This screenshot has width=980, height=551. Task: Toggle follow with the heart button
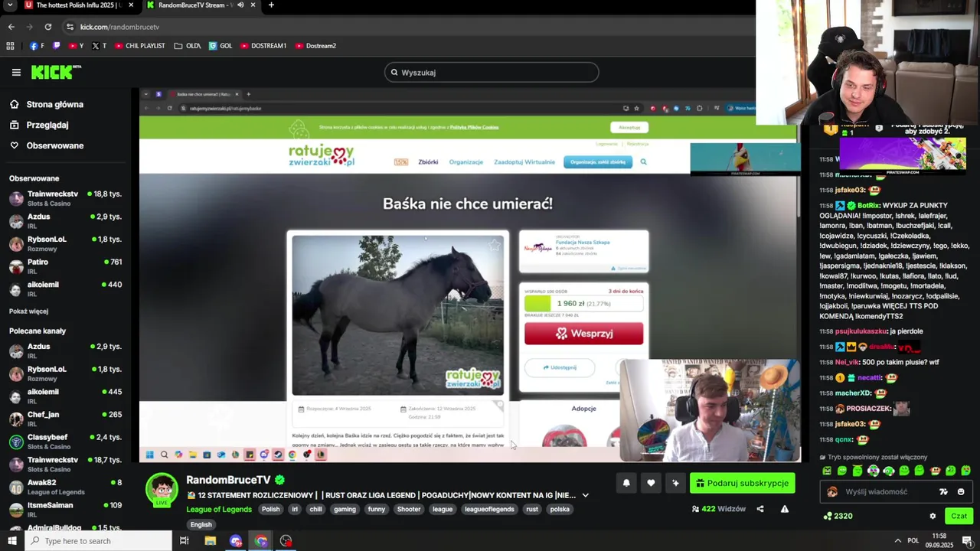651,483
